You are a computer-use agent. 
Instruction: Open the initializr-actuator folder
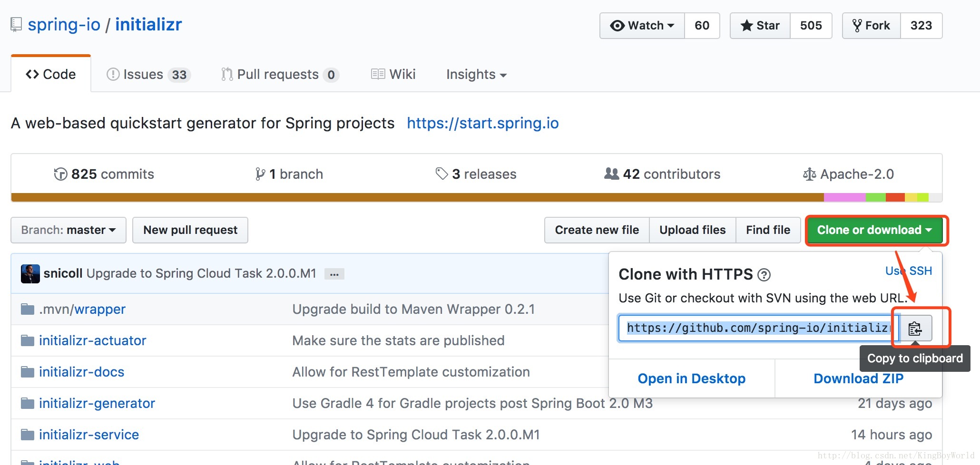pyautogui.click(x=93, y=340)
